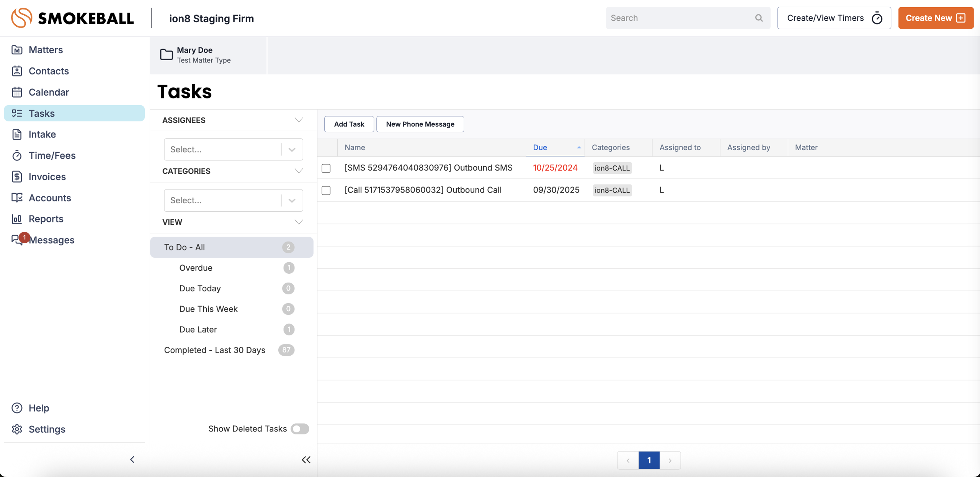Check the Outbound SMS task checkbox
Image resolution: width=980 pixels, height=477 pixels.
[326, 168]
